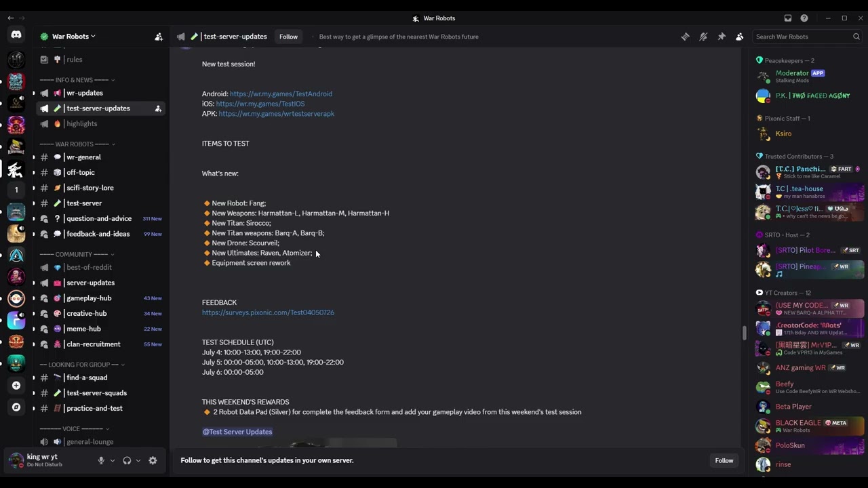Open the Inbox icon in the title bar
This screenshot has width=868, height=488.
coord(788,18)
